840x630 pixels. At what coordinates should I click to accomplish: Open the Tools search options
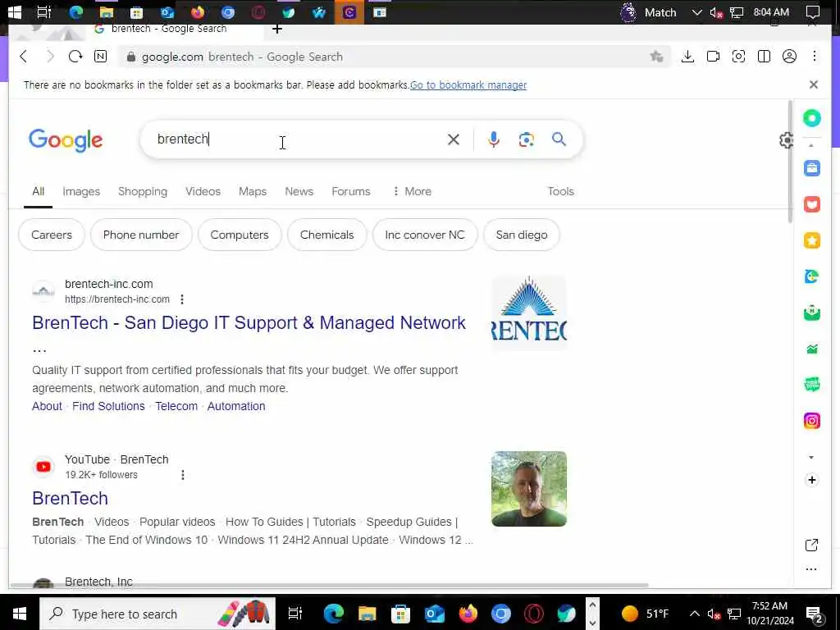(560, 191)
